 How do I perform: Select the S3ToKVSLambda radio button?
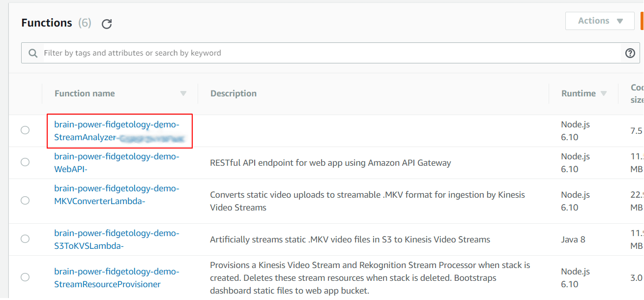coord(25,239)
